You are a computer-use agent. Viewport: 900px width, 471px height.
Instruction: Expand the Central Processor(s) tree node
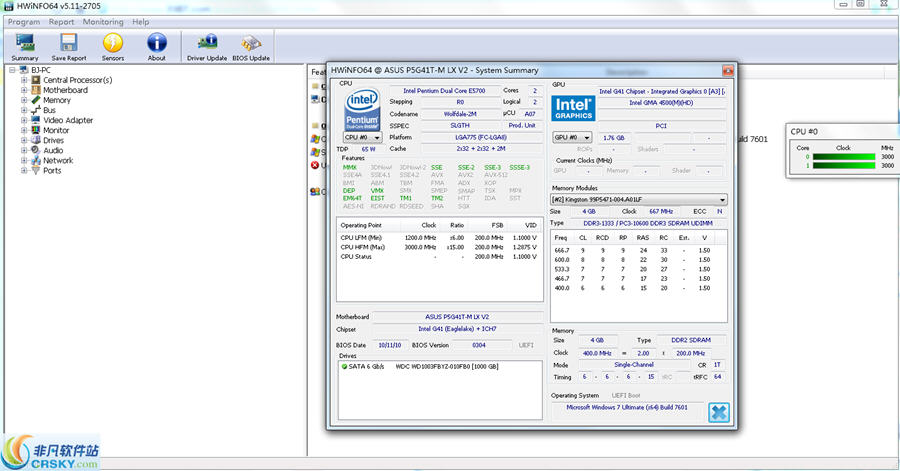tap(24, 80)
